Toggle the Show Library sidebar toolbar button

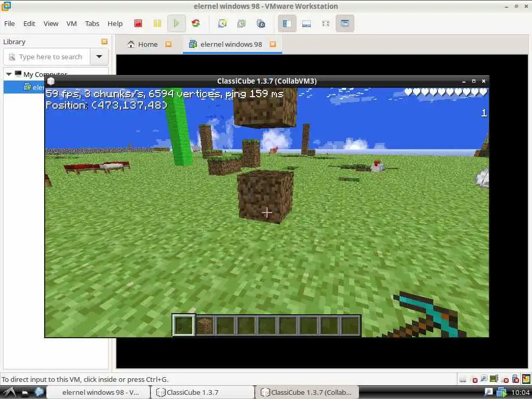(x=287, y=23)
